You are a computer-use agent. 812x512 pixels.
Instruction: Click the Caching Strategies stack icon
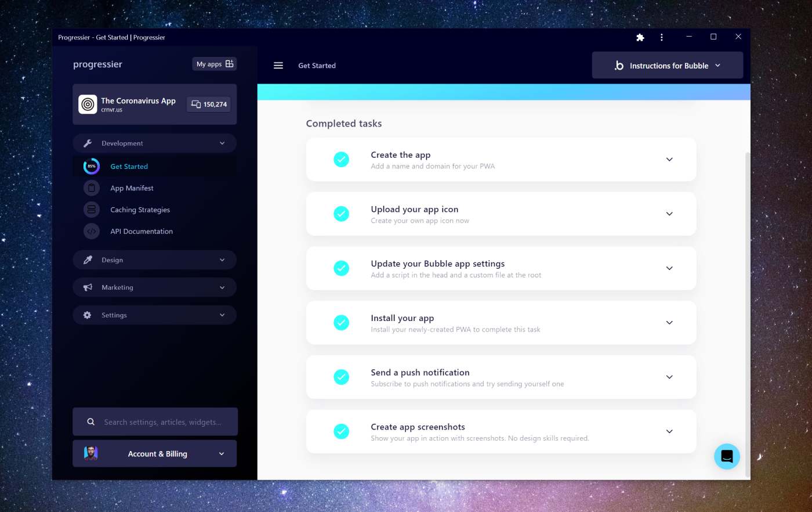92,210
